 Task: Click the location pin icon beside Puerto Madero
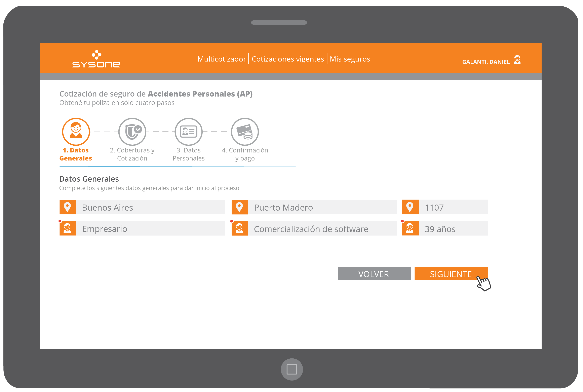click(x=240, y=207)
